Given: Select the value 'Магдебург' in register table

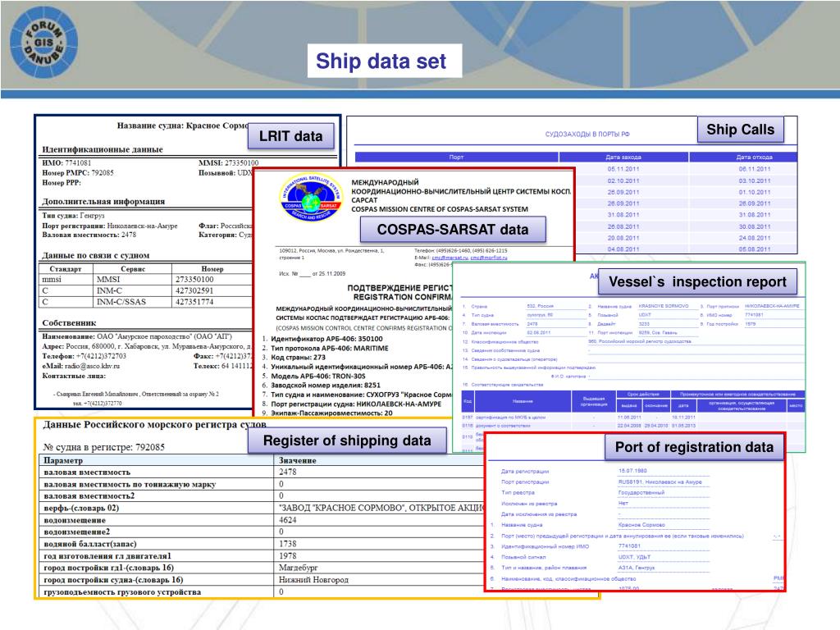Looking at the screenshot, I should click(x=299, y=568).
